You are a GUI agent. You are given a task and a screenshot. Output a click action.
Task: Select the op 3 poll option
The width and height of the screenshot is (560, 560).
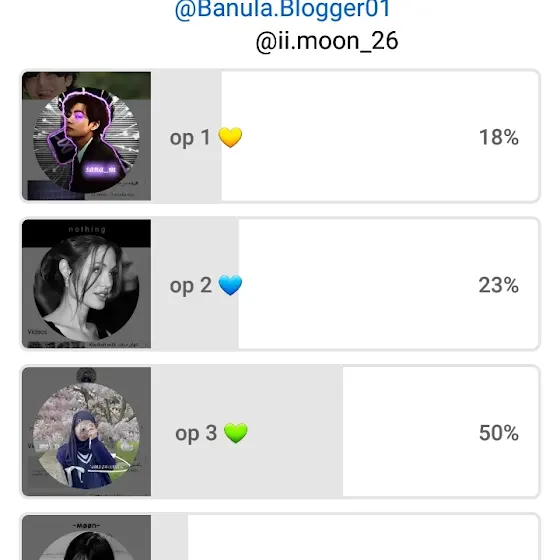tap(280, 431)
